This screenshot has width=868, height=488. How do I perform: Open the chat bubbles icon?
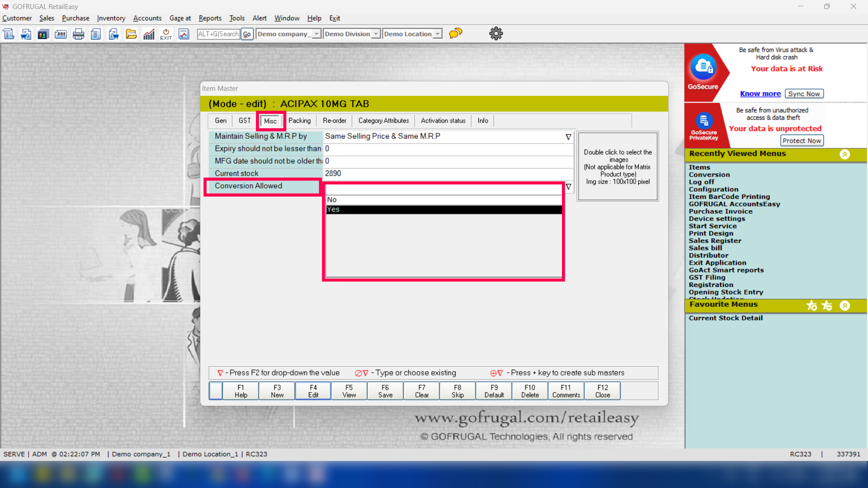[455, 33]
